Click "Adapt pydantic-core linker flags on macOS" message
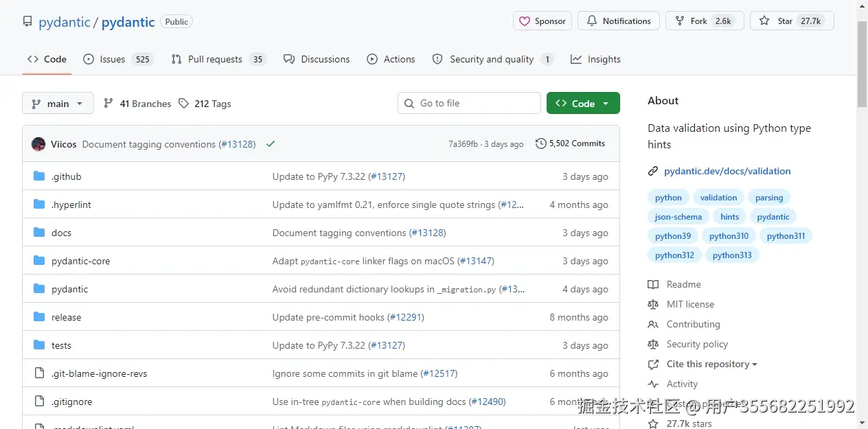Viewport: 868px width, 429px height. click(x=363, y=261)
